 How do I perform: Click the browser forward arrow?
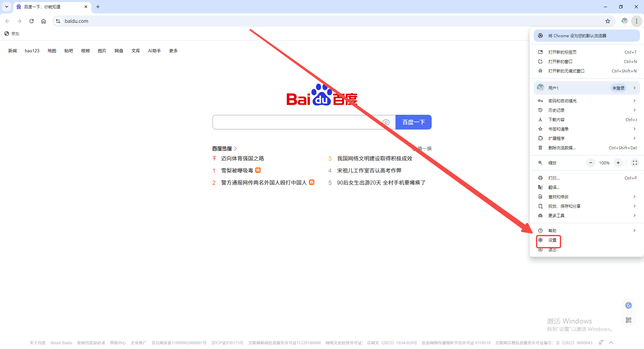(x=19, y=21)
